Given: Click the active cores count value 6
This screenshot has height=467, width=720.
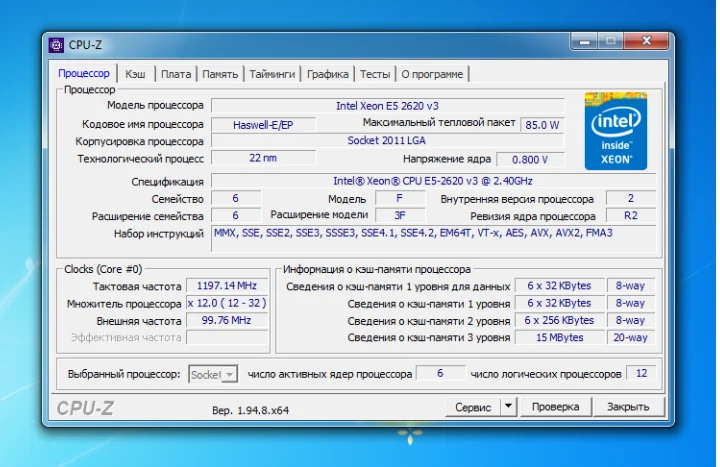Looking at the screenshot, I should (x=440, y=373).
